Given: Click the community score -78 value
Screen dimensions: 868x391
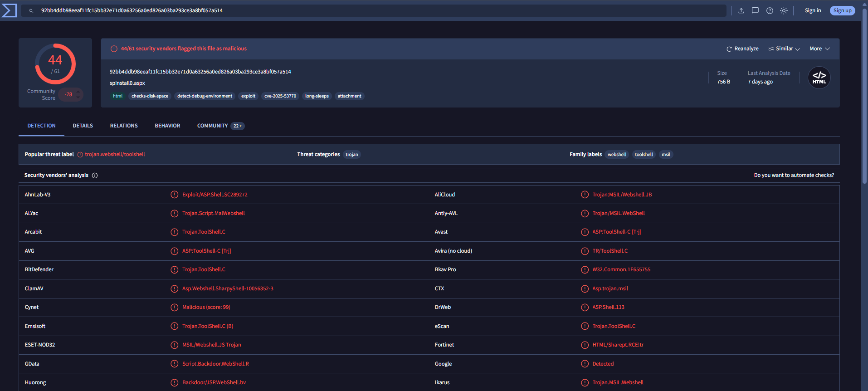Looking at the screenshot, I should click(x=68, y=94).
